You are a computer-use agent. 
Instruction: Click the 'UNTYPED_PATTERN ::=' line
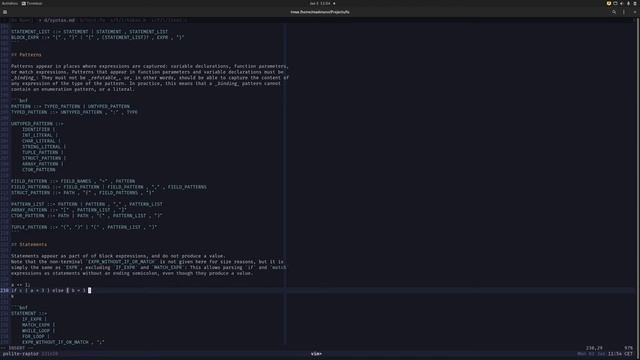pos(37,124)
